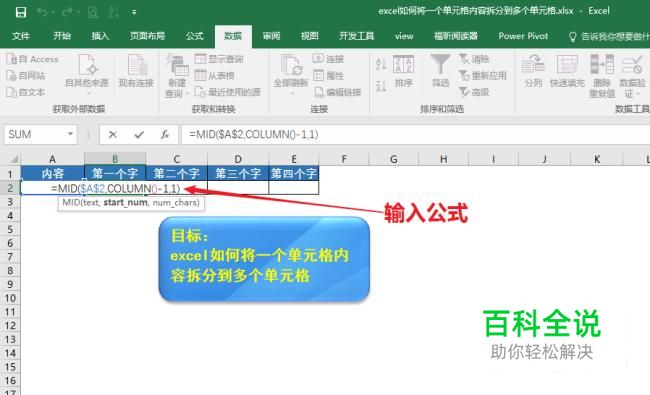Click 编辑链接 button
Image resolution: width=650 pixels, height=395 pixels.
coord(337,92)
